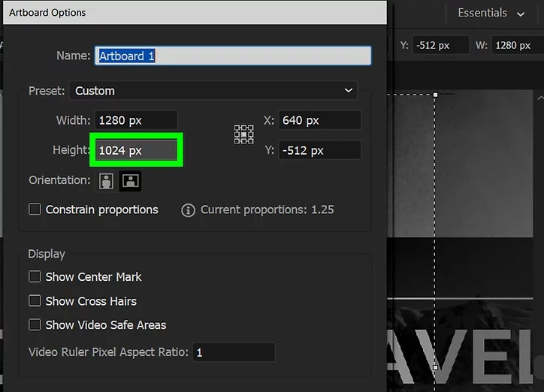Viewport: 544px width, 392px height.
Task: Enable Constrain proportions checkbox
Action: 35,210
